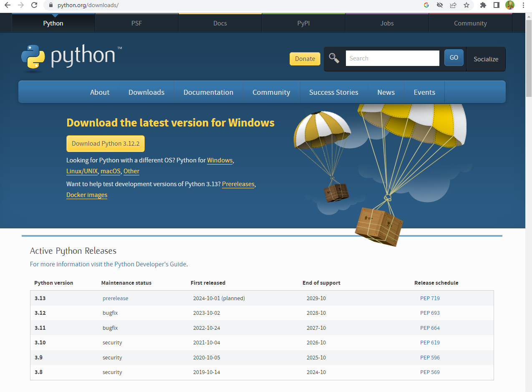Open the Community menu in main navigation
The width and height of the screenshot is (532, 392).
(271, 92)
